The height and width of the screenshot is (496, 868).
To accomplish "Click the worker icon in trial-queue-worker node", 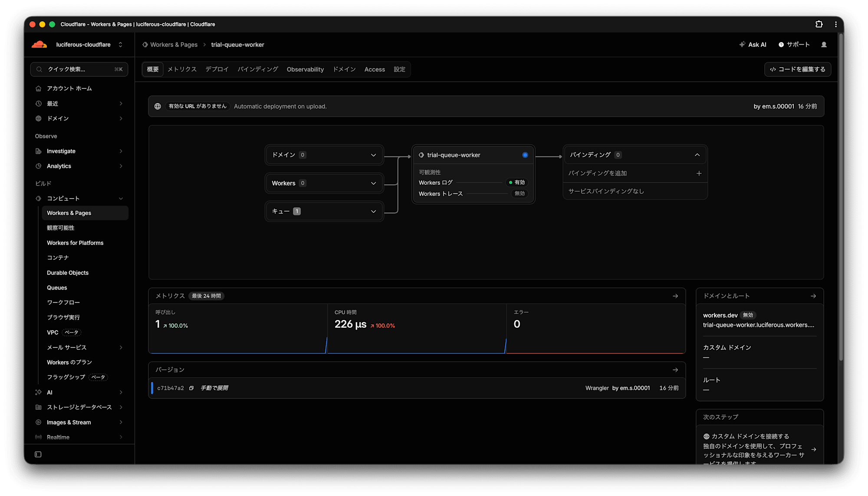I will click(421, 155).
